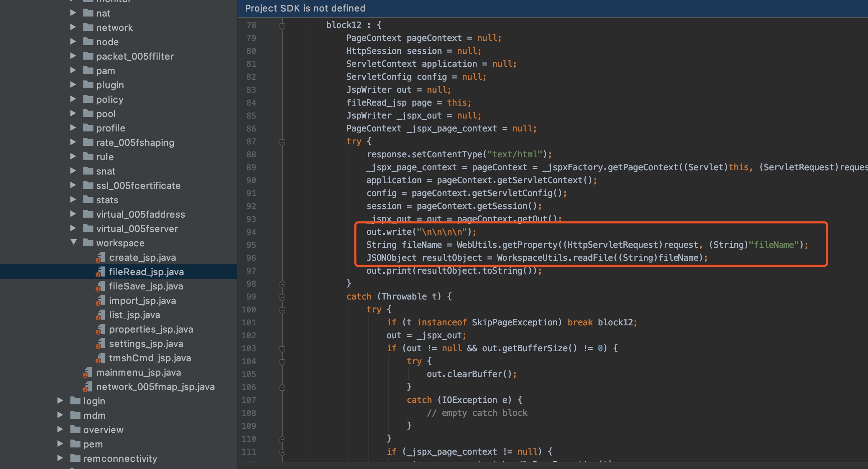Toggle fold marker on catch at line 99
Image resolution: width=868 pixels, height=469 pixels.
pos(282,297)
